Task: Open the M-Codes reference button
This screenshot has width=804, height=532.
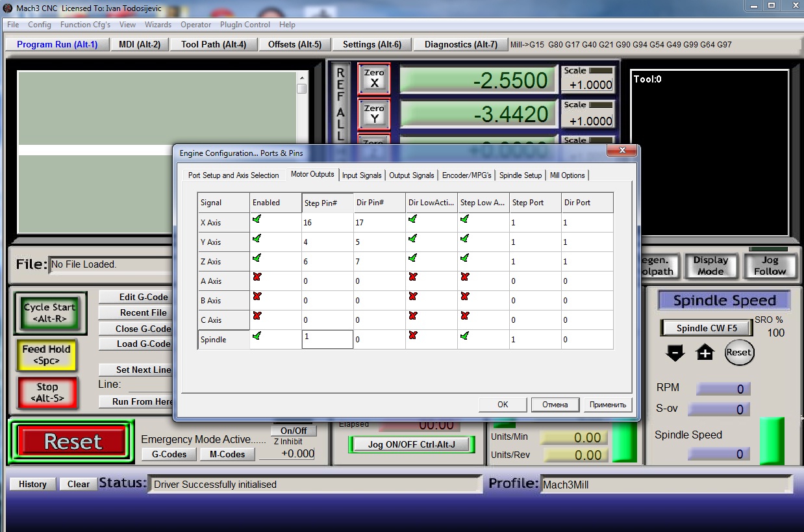Action: click(227, 454)
